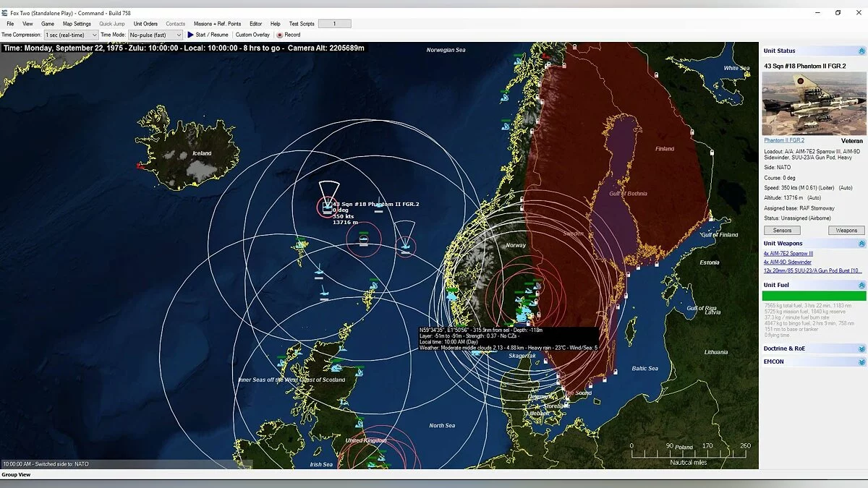Open the 4x AIM-7E2 Sparrow III weapon link
This screenshot has width=868, height=488.
click(788, 253)
